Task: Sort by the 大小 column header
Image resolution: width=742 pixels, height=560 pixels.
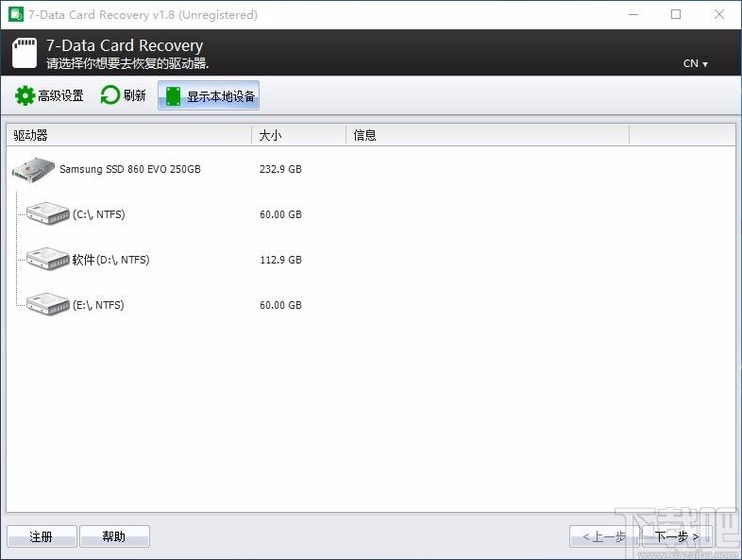Action: (x=298, y=135)
